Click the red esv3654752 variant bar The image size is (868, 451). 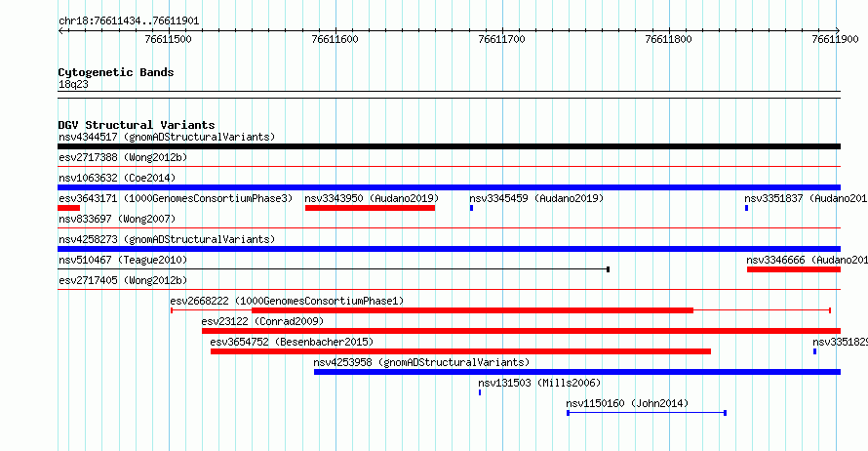tap(460, 351)
